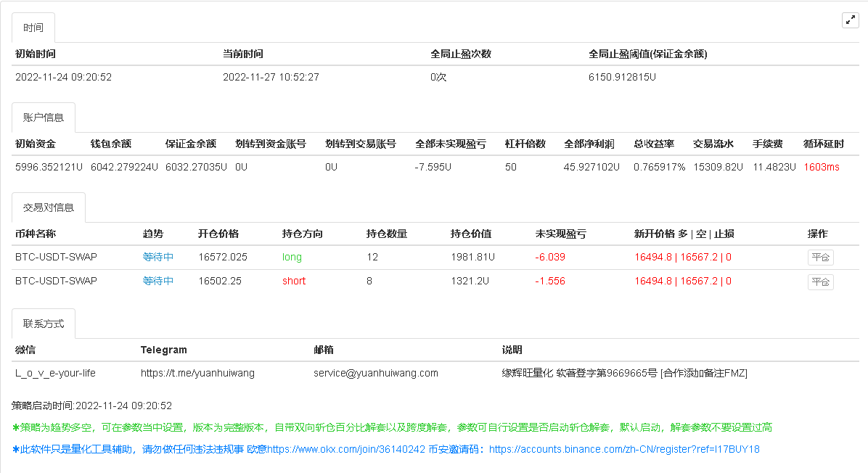Click the red 1603ms 循环延时 value
This screenshot has width=868, height=473.
(824, 167)
